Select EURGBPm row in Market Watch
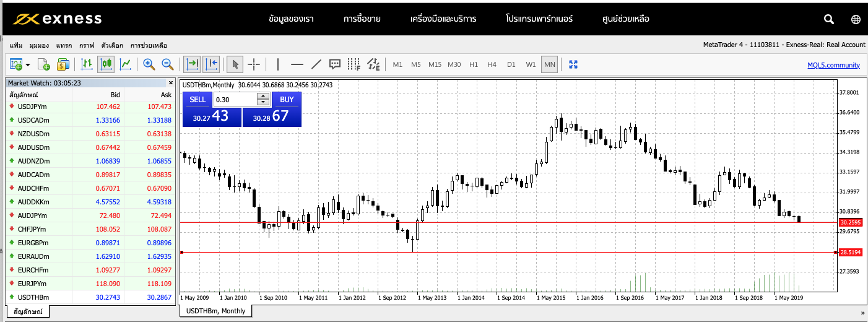This screenshot has width=868, height=322. point(90,243)
